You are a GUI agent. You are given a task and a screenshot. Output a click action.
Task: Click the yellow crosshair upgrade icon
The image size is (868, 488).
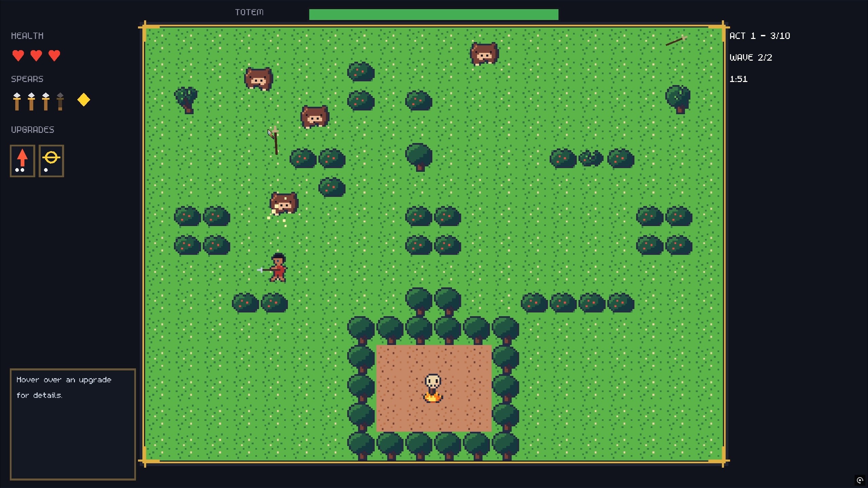tap(51, 161)
